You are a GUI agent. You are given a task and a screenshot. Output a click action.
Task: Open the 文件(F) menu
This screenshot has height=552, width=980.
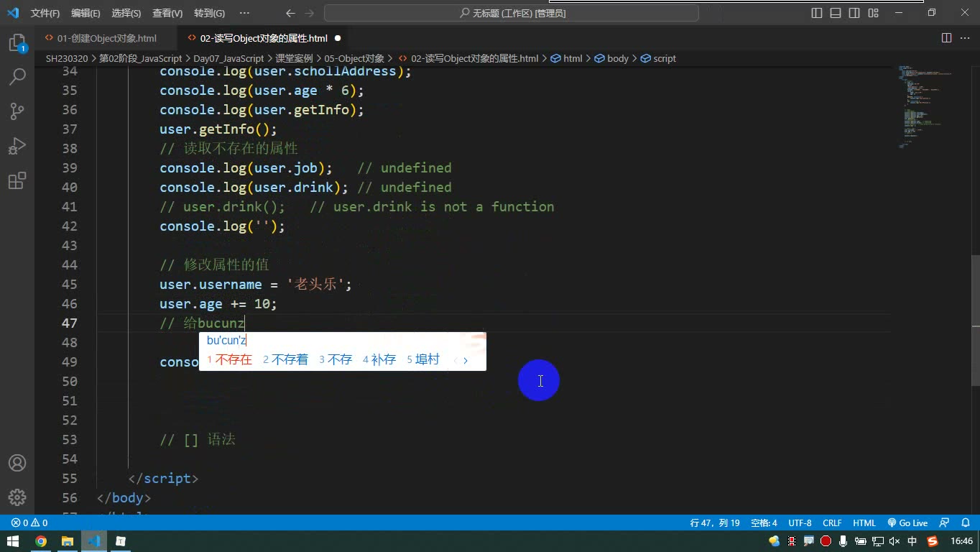point(45,13)
